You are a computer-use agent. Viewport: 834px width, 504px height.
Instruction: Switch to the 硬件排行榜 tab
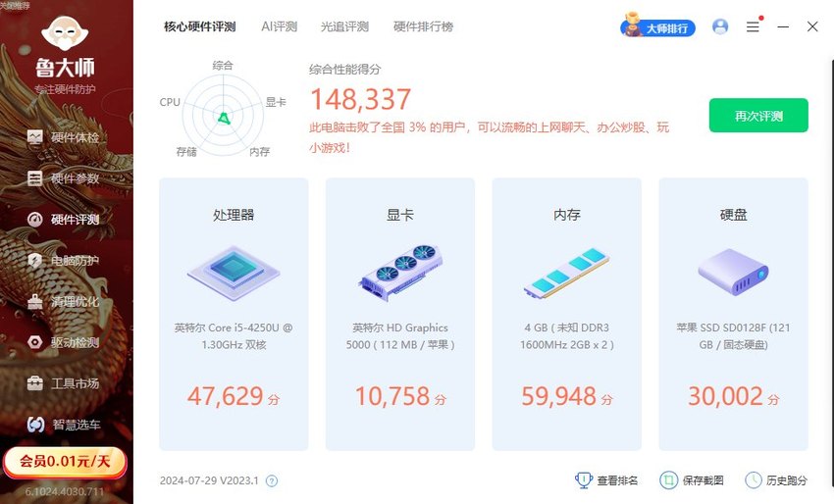point(424,26)
